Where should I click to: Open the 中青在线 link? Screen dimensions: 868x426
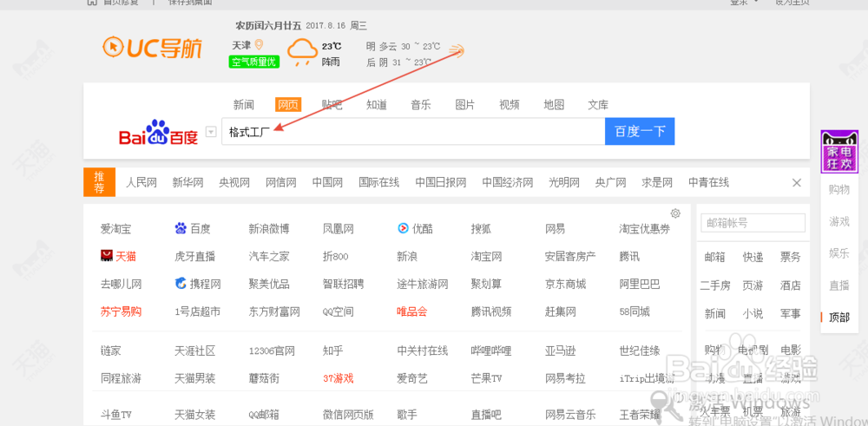pyautogui.click(x=708, y=182)
